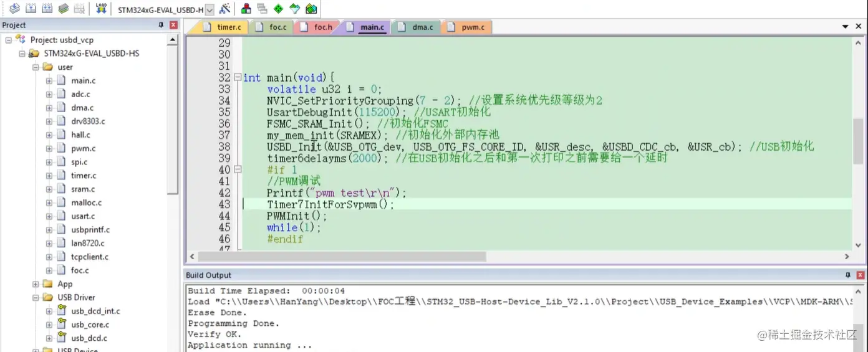The height and width of the screenshot is (352, 868).
Task: Switch to the timer.c tab
Action: [223, 27]
